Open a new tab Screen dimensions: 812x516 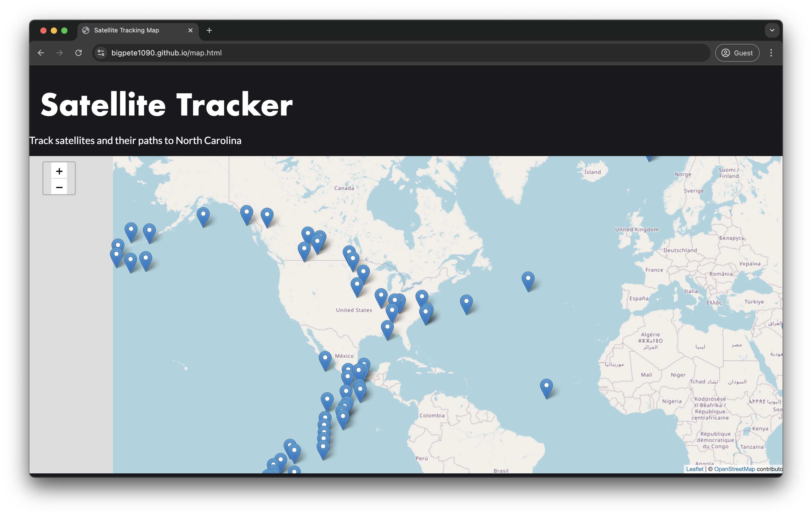pos(209,30)
